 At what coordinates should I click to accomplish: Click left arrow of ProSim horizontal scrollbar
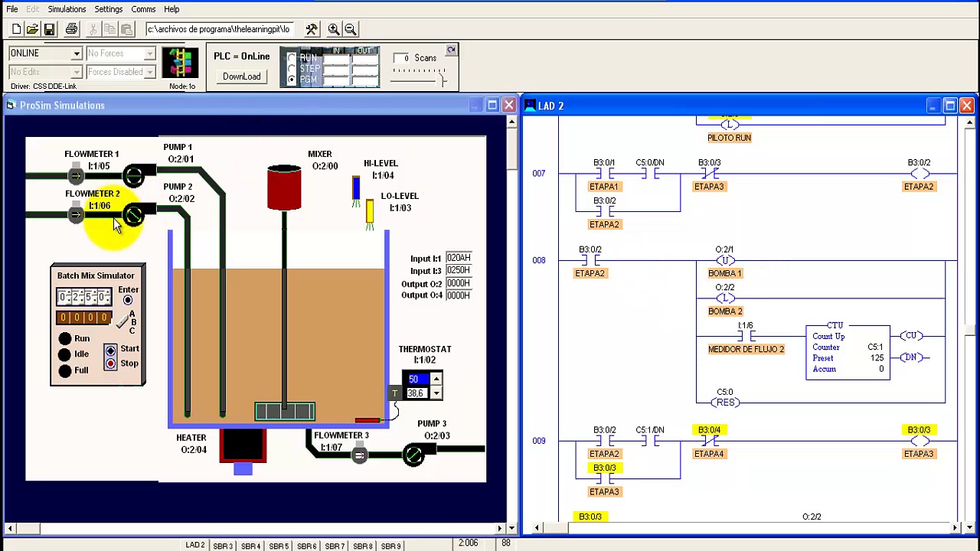click(10, 528)
